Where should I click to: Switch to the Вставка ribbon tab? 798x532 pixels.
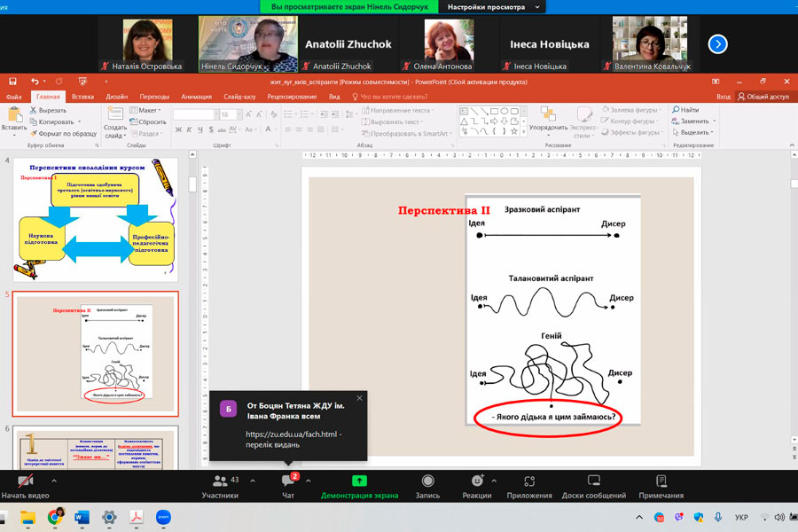(82, 97)
